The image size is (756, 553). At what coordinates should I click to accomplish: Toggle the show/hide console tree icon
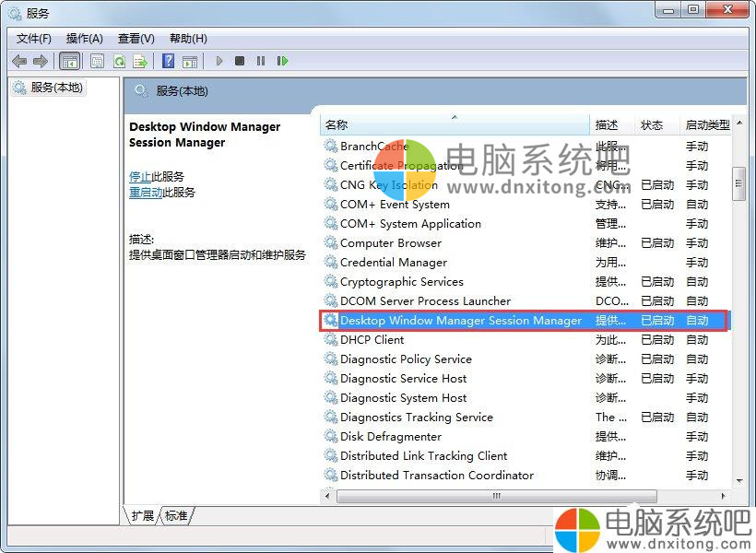tap(69, 61)
